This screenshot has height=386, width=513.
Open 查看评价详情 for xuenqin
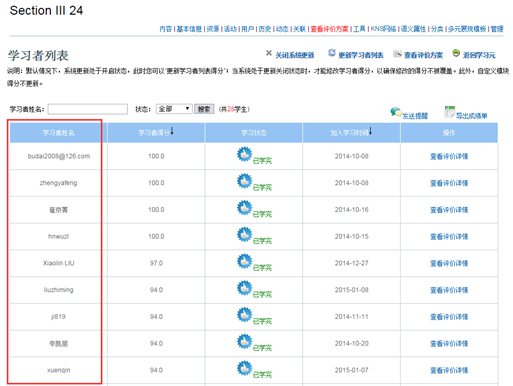(x=449, y=370)
